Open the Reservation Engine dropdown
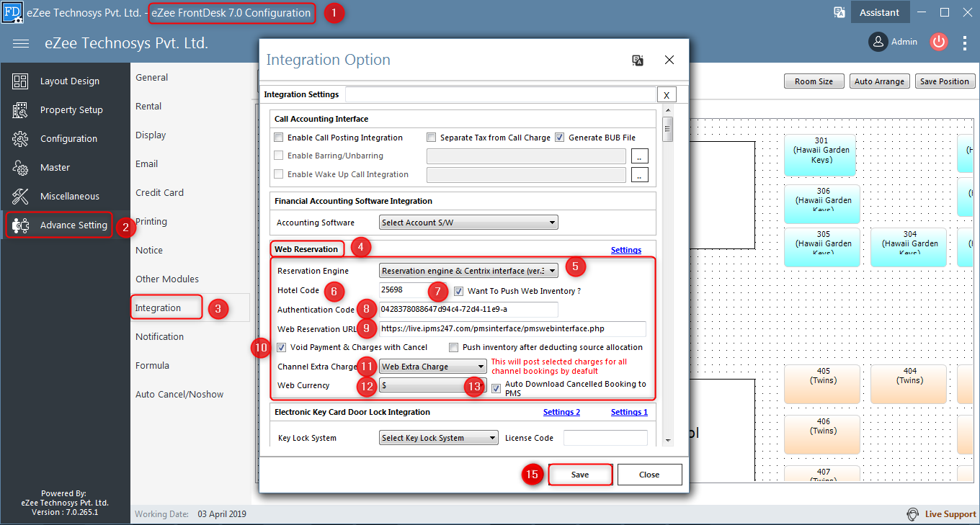This screenshot has height=525, width=980. (468, 271)
